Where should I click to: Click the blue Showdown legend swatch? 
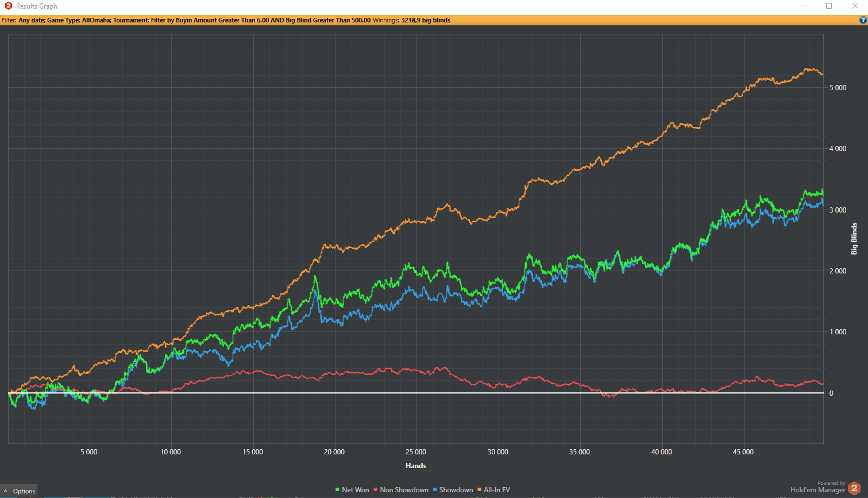coord(435,490)
